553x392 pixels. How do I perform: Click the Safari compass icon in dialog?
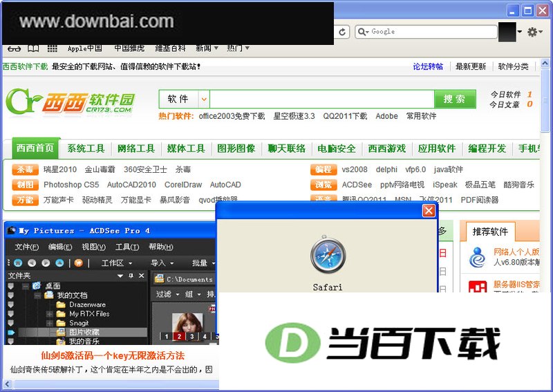(328, 255)
